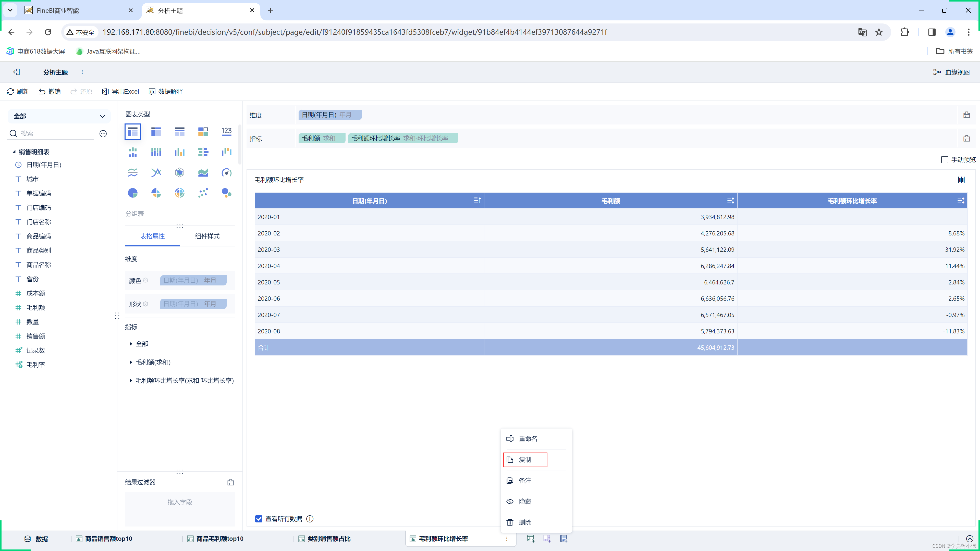
Task: Select the pie chart type icon
Action: tap(132, 193)
